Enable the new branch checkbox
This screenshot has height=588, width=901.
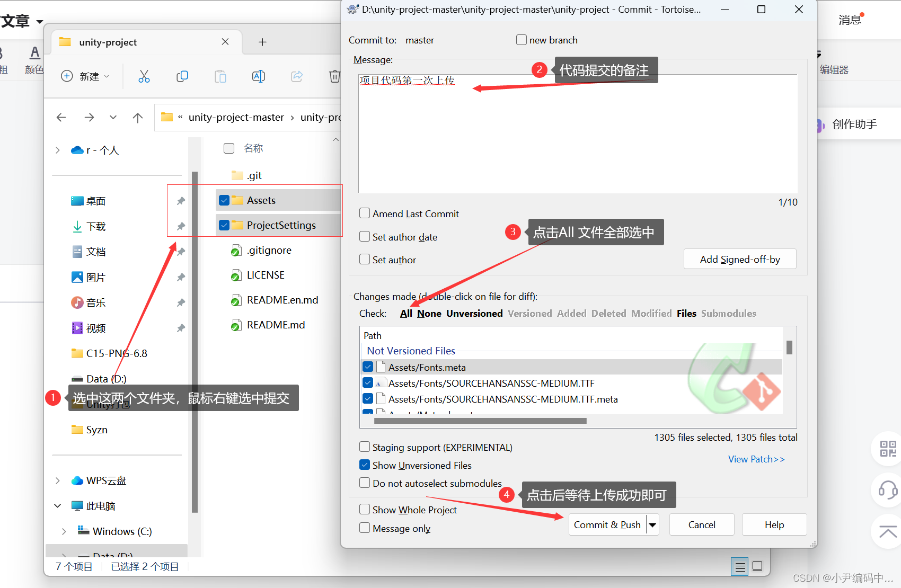pos(521,39)
